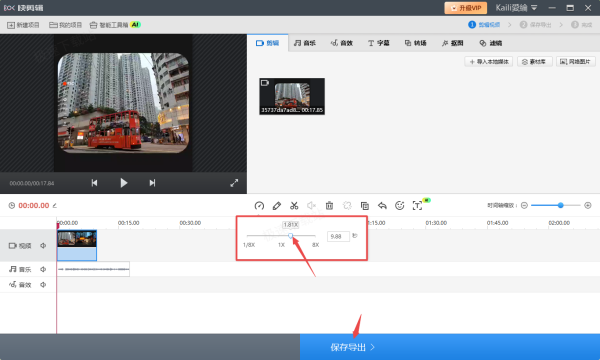Click the 8X speed label
600x360 pixels.
tap(315, 245)
